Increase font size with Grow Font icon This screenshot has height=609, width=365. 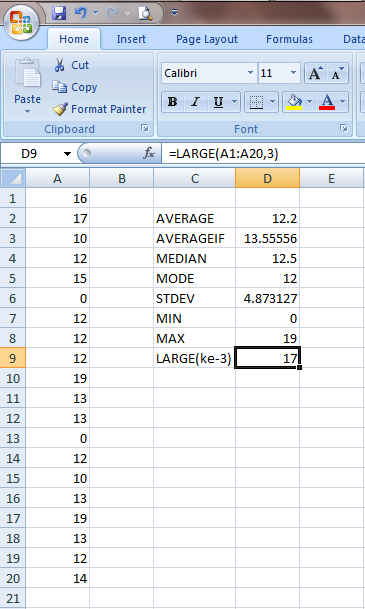[x=315, y=73]
